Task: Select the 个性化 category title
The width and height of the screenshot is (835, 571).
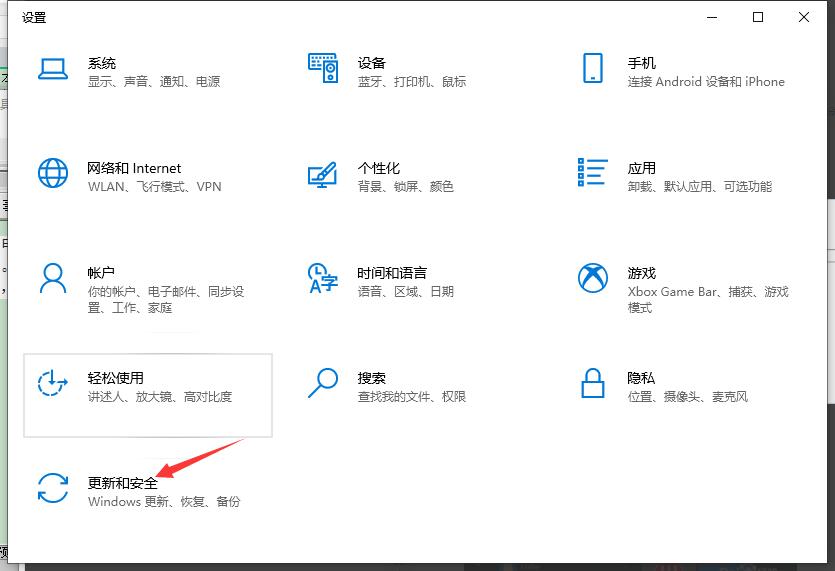Action: 378,168
